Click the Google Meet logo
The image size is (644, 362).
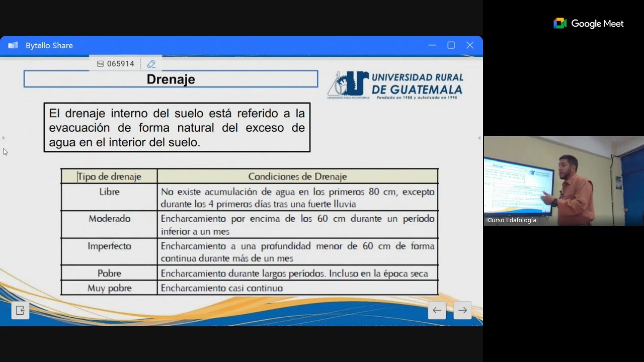pyautogui.click(x=588, y=24)
